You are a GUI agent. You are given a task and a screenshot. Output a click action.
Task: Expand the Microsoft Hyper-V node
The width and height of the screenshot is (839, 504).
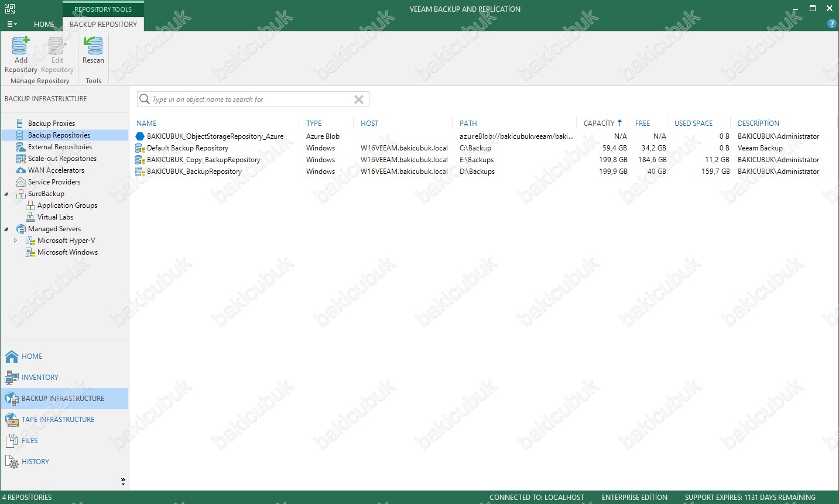tap(16, 241)
